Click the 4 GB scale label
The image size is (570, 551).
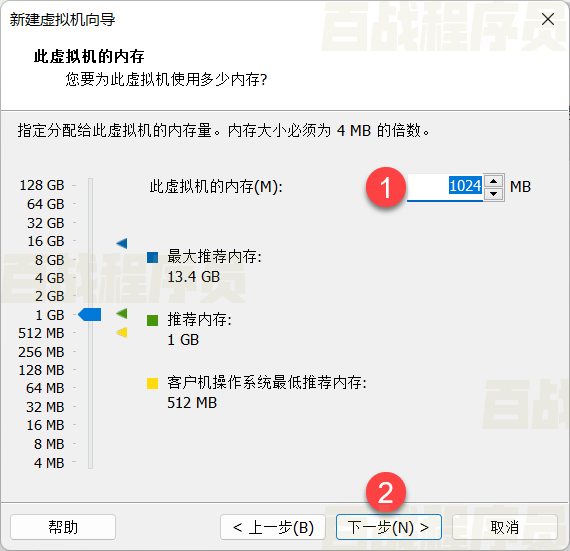(49, 278)
